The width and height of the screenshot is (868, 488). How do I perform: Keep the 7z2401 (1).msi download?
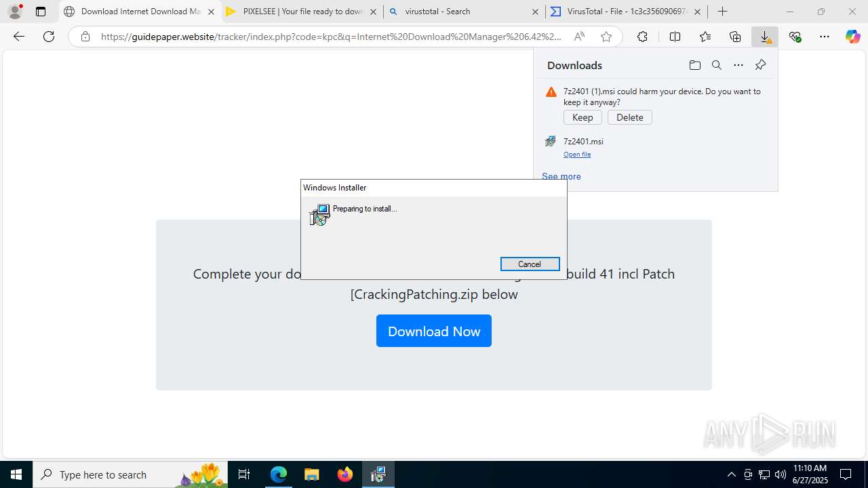pos(583,117)
